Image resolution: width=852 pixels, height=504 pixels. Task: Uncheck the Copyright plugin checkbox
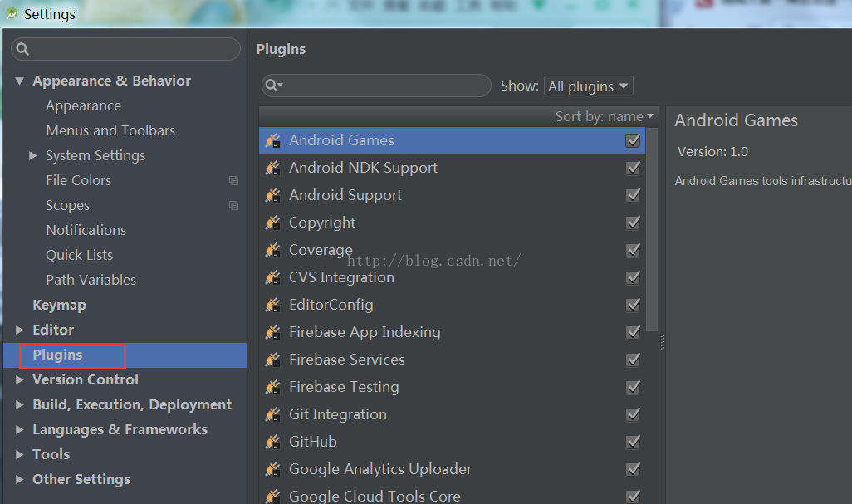click(x=633, y=223)
